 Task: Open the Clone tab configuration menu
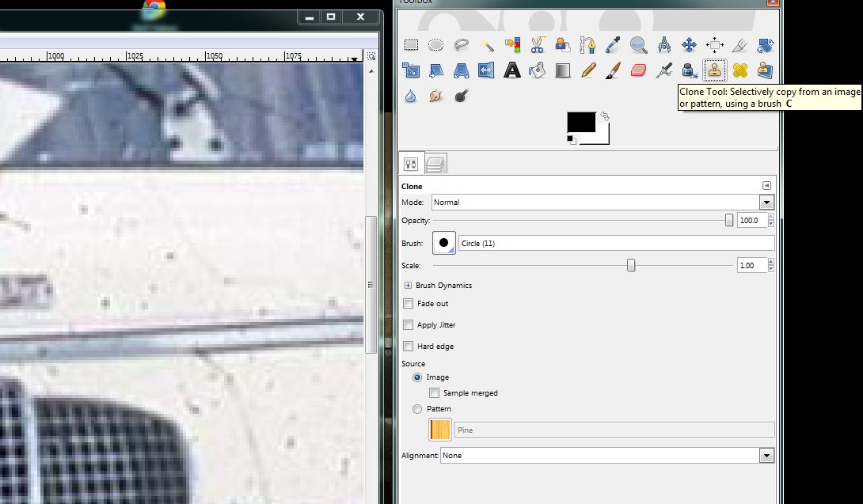pyautogui.click(x=766, y=185)
